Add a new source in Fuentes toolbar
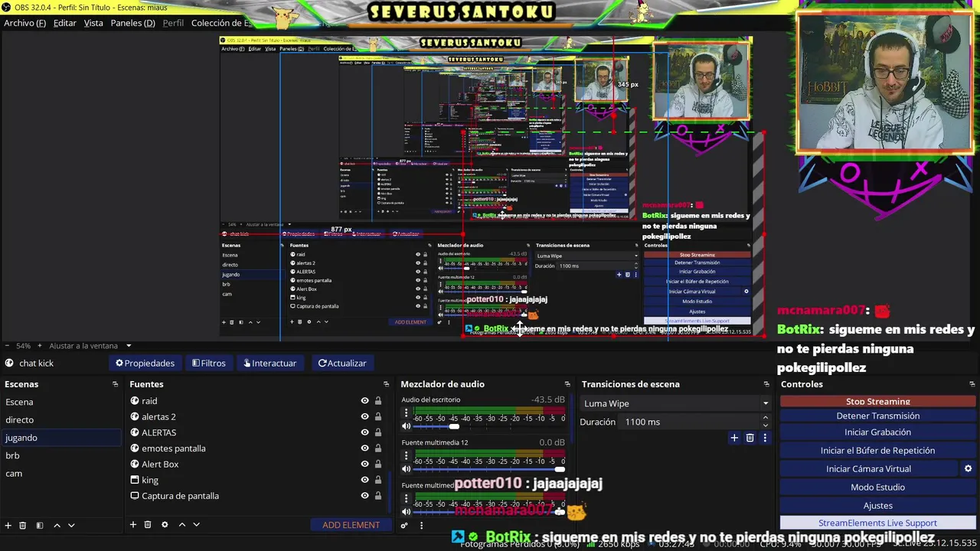 tap(132, 525)
